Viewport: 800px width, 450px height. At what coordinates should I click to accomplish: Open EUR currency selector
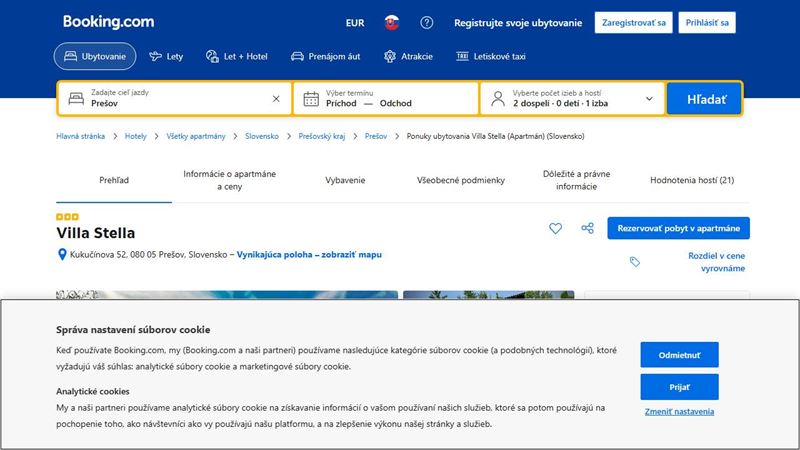[355, 23]
